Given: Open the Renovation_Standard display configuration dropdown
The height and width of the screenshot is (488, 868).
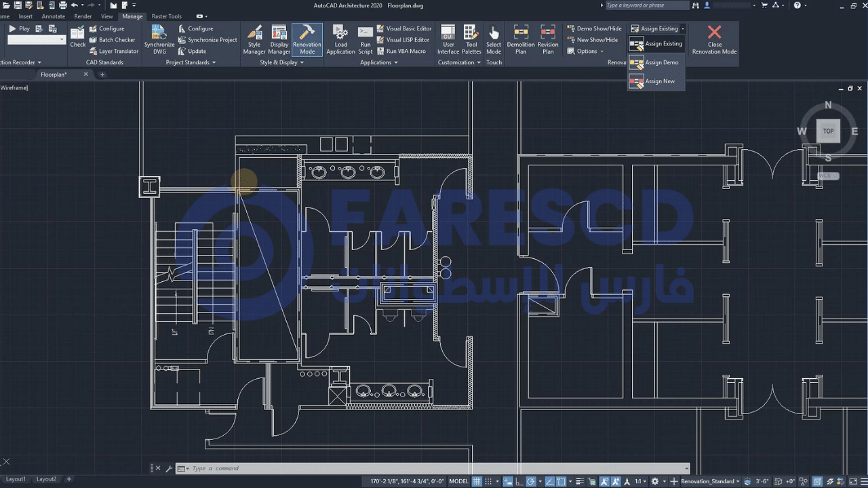Looking at the screenshot, I should coord(710,481).
